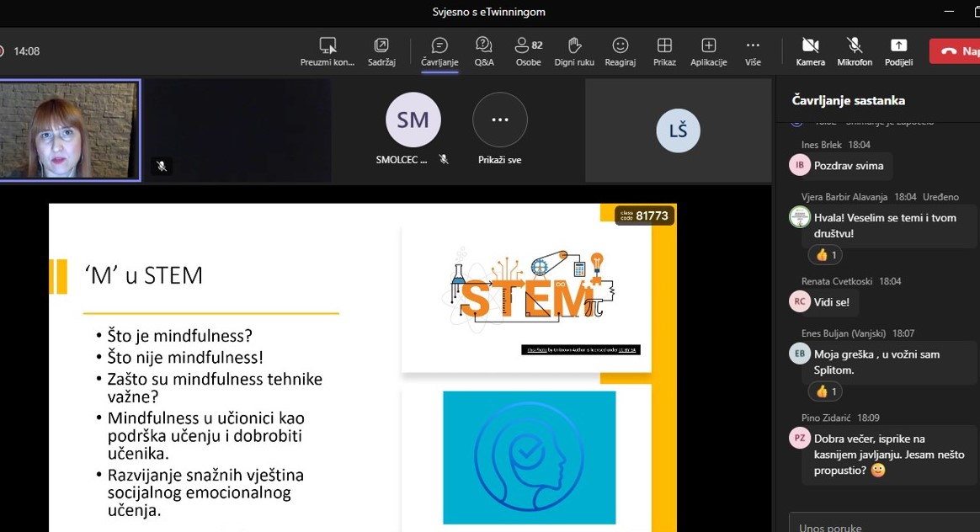The height and width of the screenshot is (532, 980).
Task: Open the Q&A panel
Action: click(x=483, y=51)
